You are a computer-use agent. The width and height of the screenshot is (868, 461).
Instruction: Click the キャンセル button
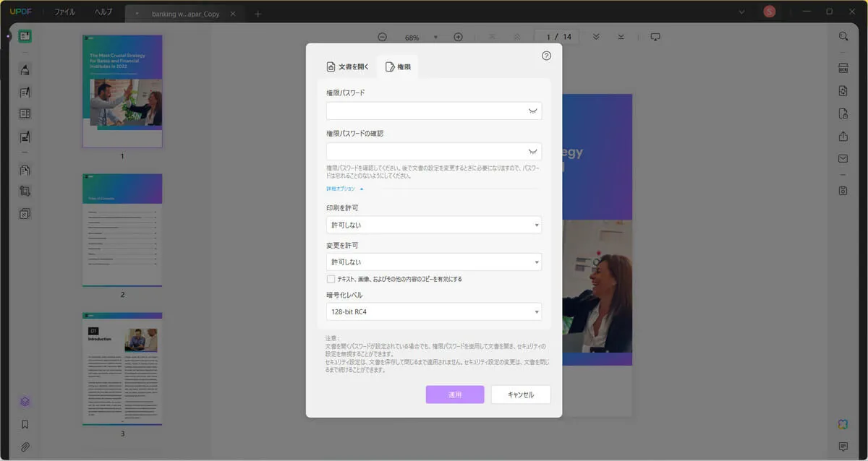coord(521,395)
